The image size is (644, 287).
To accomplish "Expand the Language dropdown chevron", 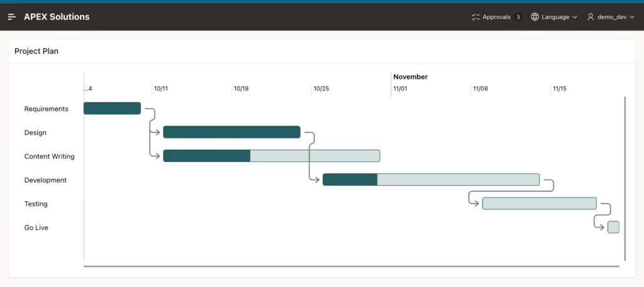I will pyautogui.click(x=575, y=17).
